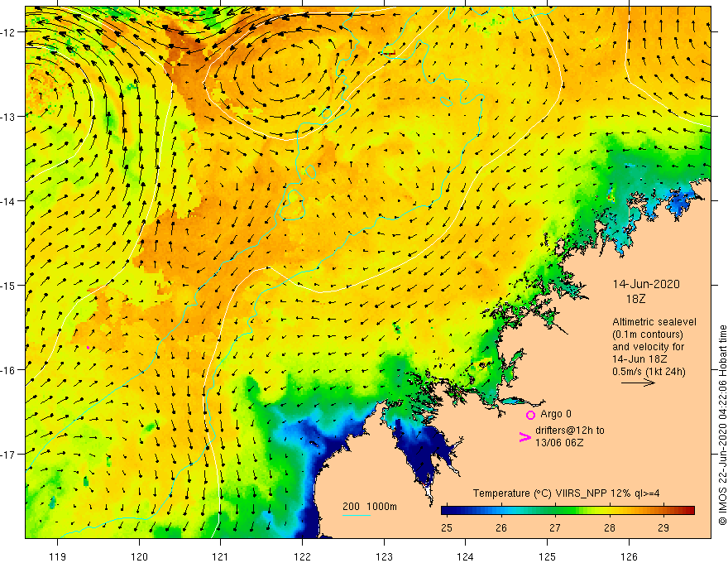
Task: Click the '119' longitude axis label
Action: (x=58, y=556)
